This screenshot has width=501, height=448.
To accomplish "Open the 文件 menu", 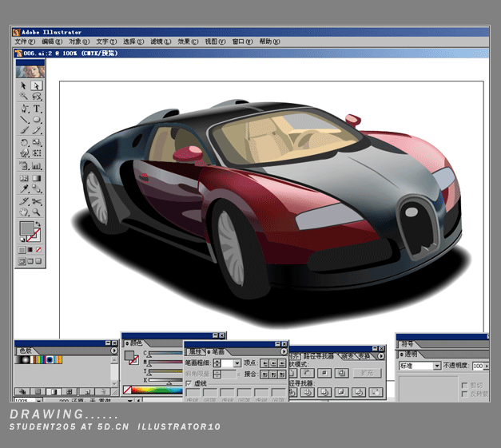I will [x=25, y=42].
